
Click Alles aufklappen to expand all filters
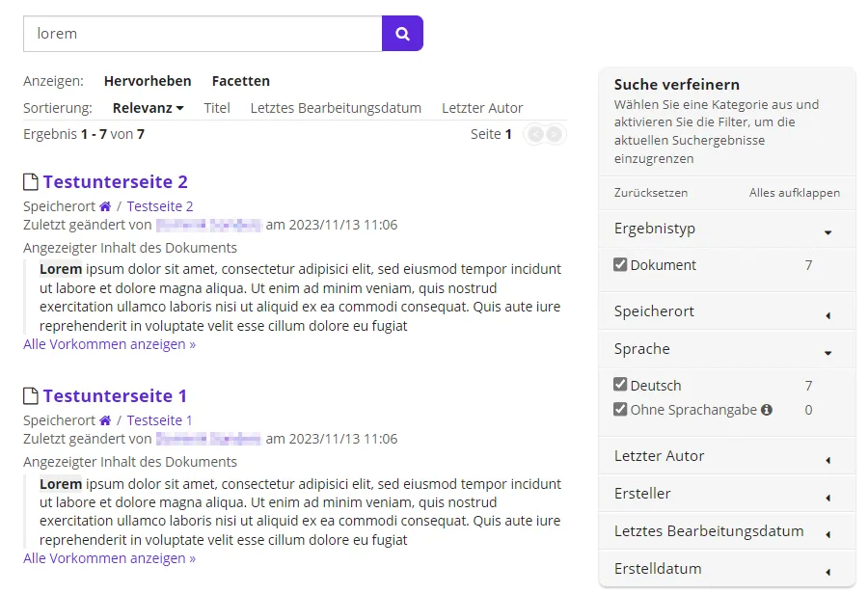coord(795,193)
